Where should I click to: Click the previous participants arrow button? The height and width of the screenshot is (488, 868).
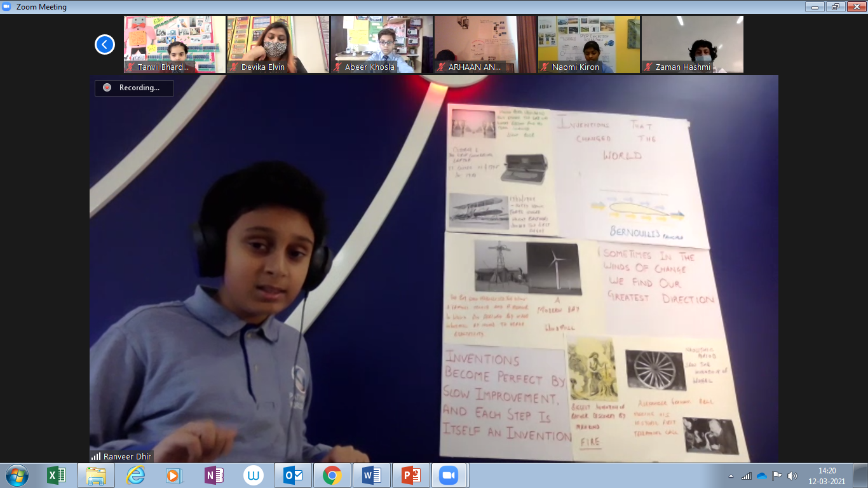(104, 44)
